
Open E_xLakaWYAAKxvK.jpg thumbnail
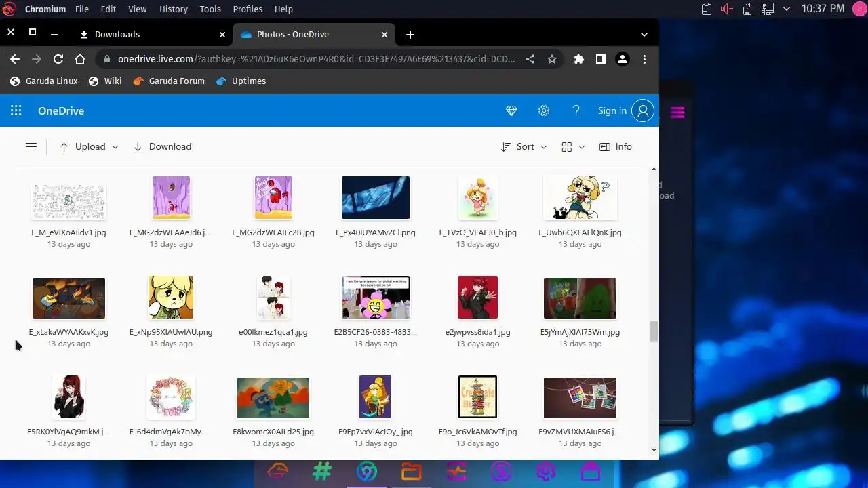click(x=68, y=298)
